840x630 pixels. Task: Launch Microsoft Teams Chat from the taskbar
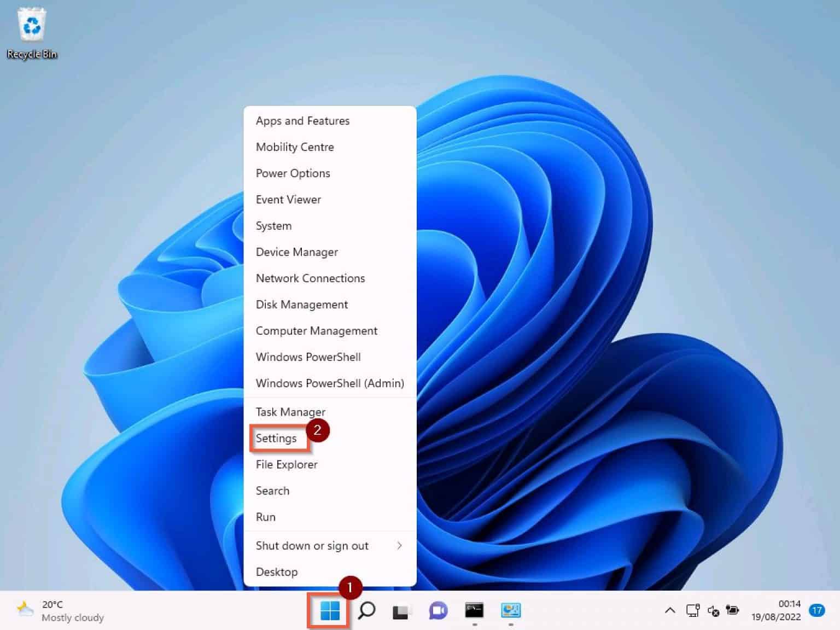(438, 611)
